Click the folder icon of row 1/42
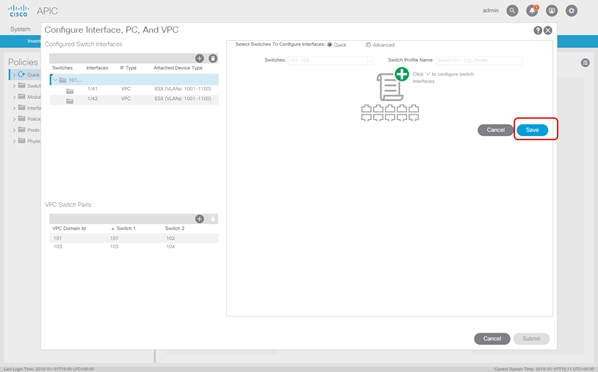598x372 pixels. (69, 101)
